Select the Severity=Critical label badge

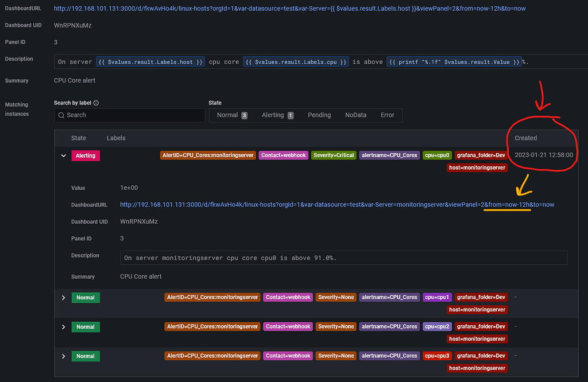pos(333,155)
